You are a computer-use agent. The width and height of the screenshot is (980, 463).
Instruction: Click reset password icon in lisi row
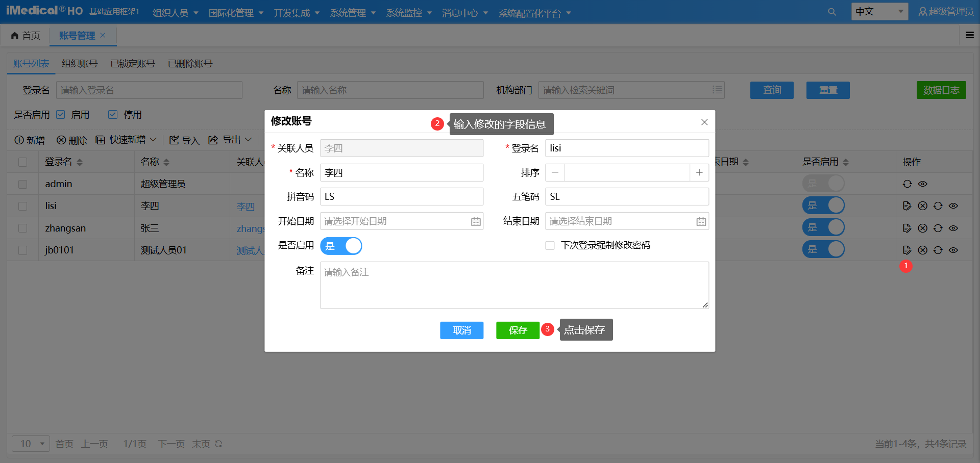click(938, 206)
